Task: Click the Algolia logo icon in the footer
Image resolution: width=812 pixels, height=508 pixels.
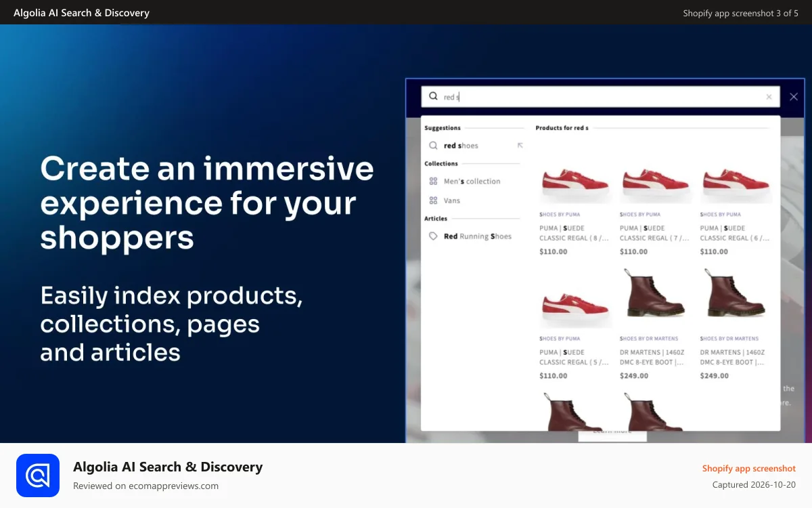Action: click(38, 475)
